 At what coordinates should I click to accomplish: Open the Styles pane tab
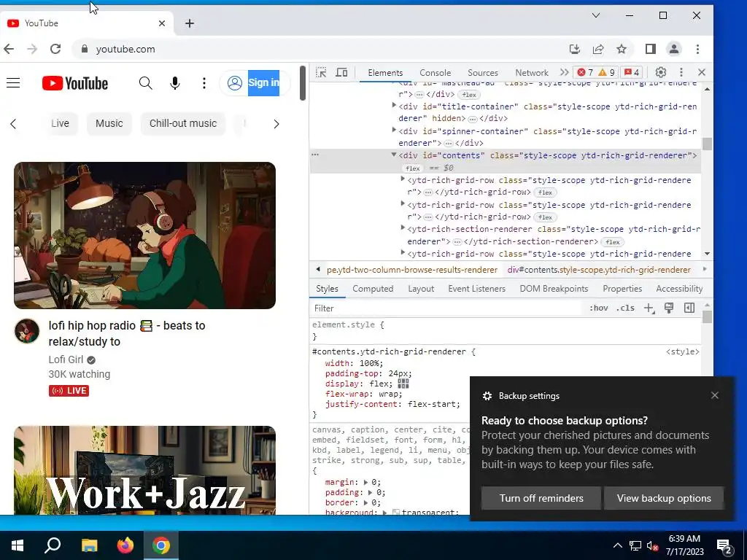327,289
